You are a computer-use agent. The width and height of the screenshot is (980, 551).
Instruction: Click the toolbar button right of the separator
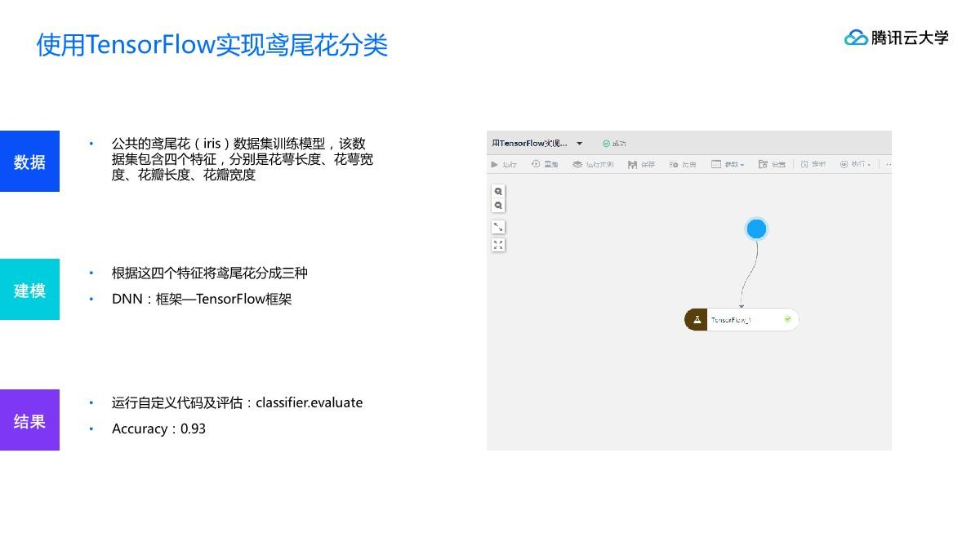813,164
